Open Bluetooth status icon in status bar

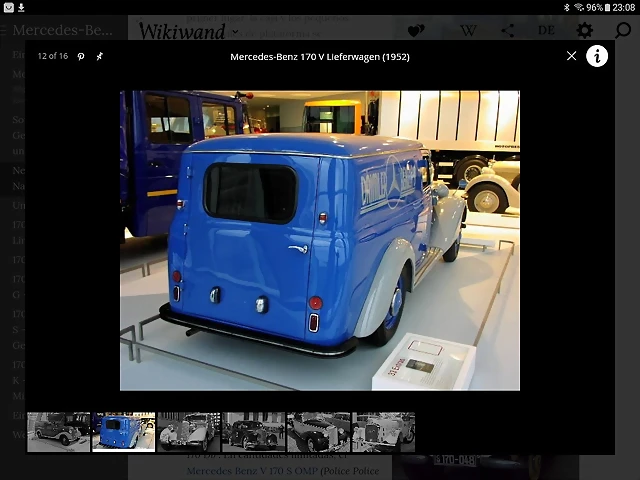tap(567, 7)
